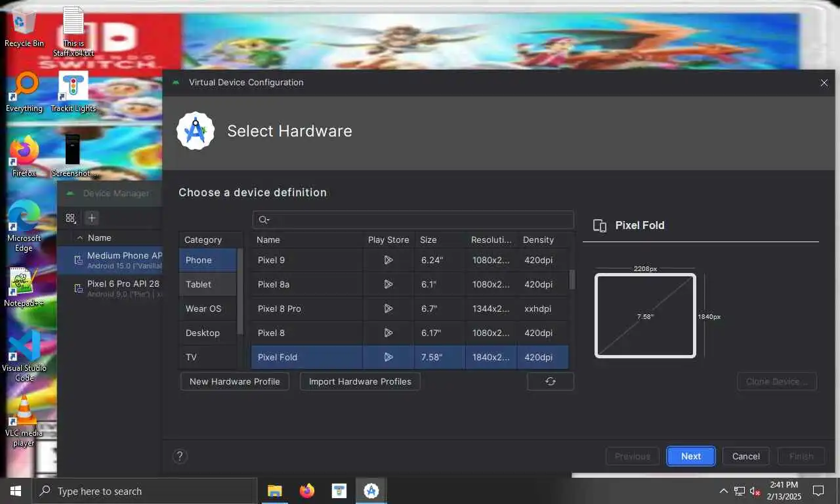Sort by the Name column header
This screenshot has width=840, height=504.
[x=307, y=240]
